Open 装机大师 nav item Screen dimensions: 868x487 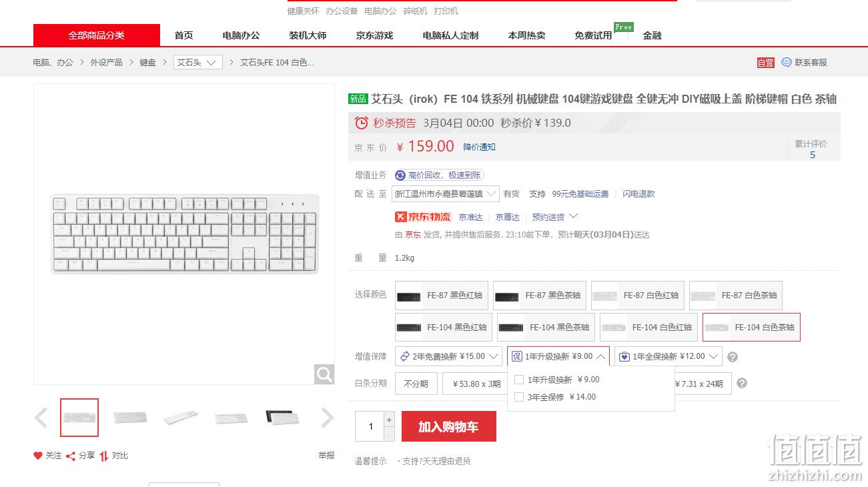(308, 35)
